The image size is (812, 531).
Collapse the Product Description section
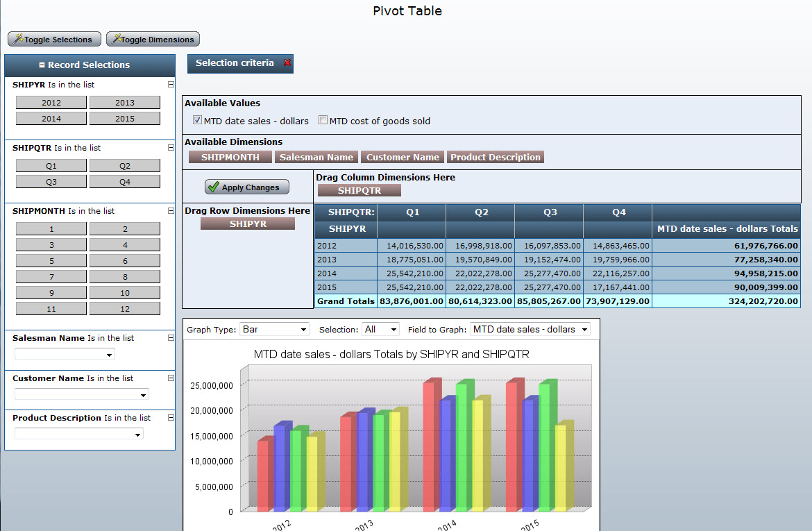171,418
